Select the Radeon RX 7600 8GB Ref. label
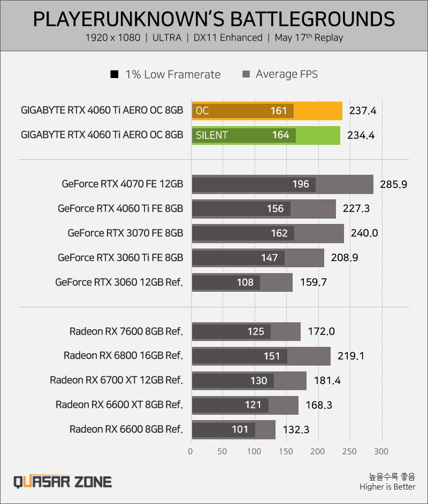428x504 pixels. [x=126, y=331]
